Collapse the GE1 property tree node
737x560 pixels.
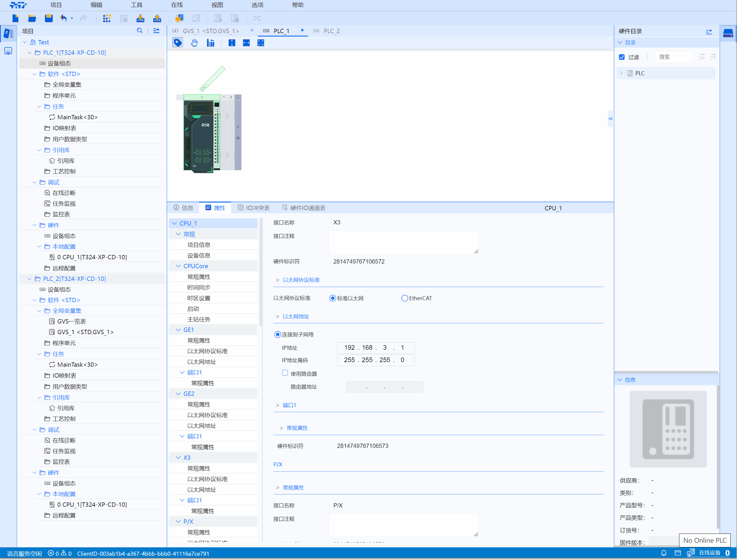click(178, 330)
